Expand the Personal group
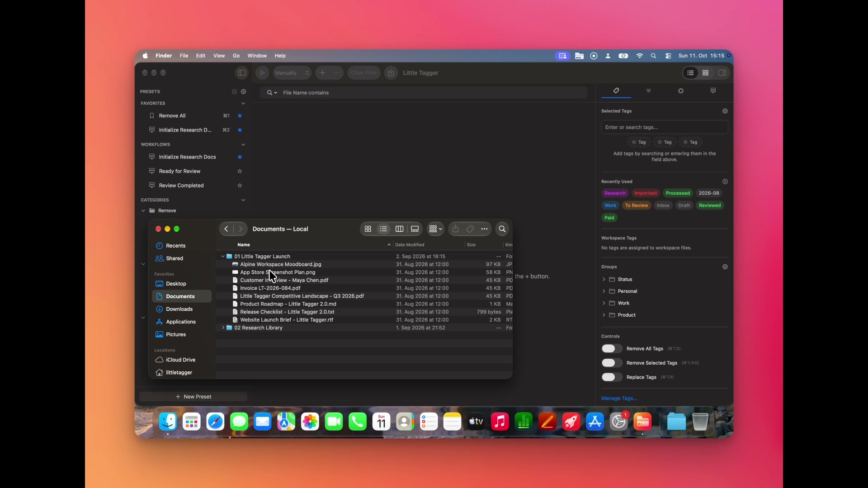The height and width of the screenshot is (488, 868). (x=604, y=291)
